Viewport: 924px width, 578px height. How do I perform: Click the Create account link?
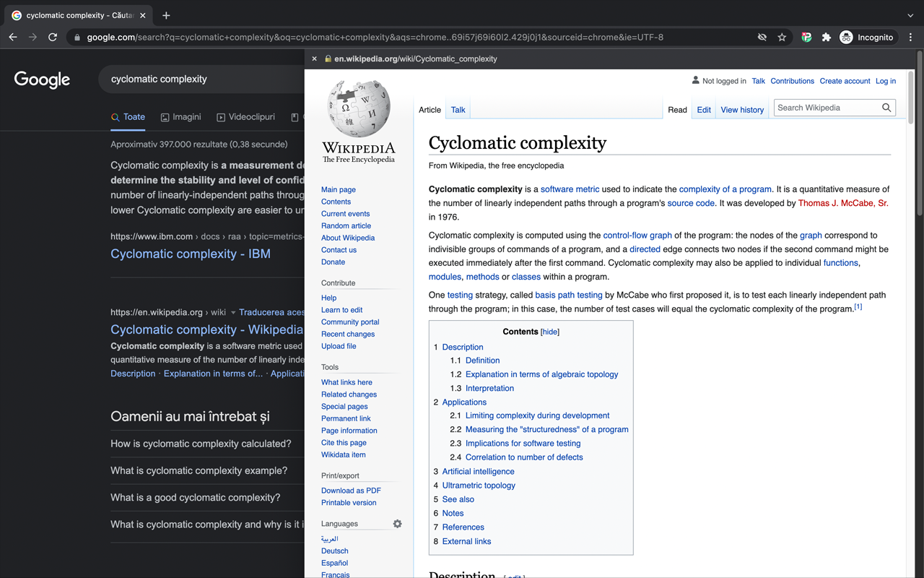845,81
